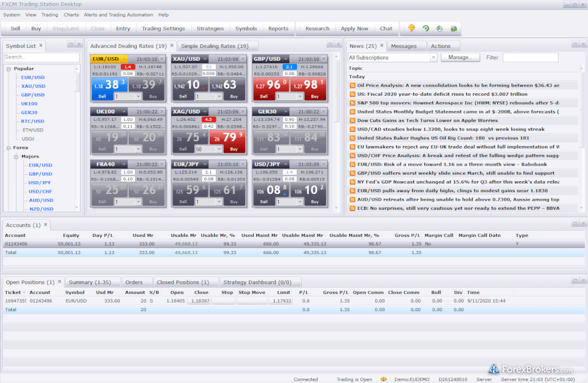Maximize the News panel window icon
Viewport: 588px width, 383px height.
(575, 44)
